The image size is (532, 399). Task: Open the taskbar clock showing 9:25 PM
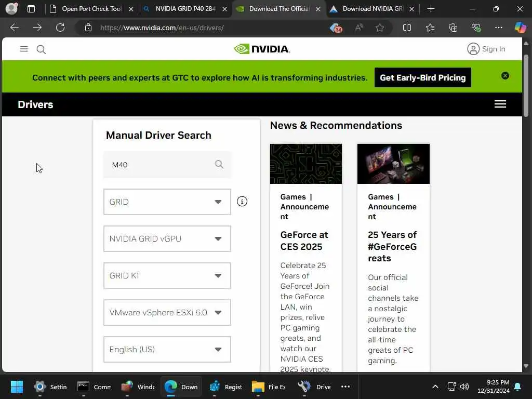point(493,387)
